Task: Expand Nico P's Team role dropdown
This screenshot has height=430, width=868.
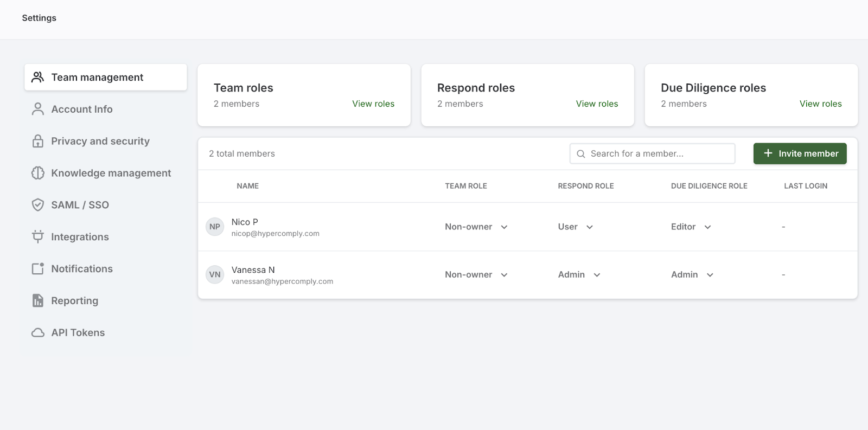Action: (476, 227)
